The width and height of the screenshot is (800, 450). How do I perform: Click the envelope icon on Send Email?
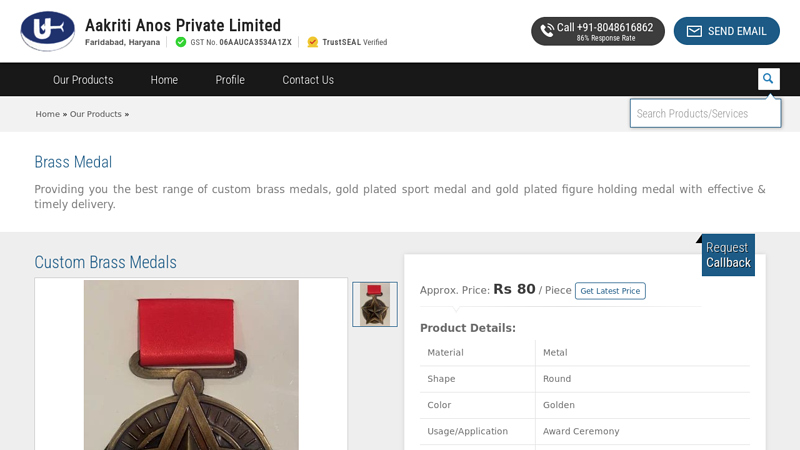point(694,31)
